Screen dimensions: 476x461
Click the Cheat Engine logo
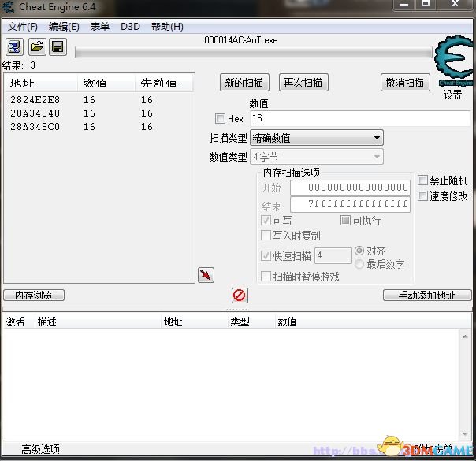[453, 59]
